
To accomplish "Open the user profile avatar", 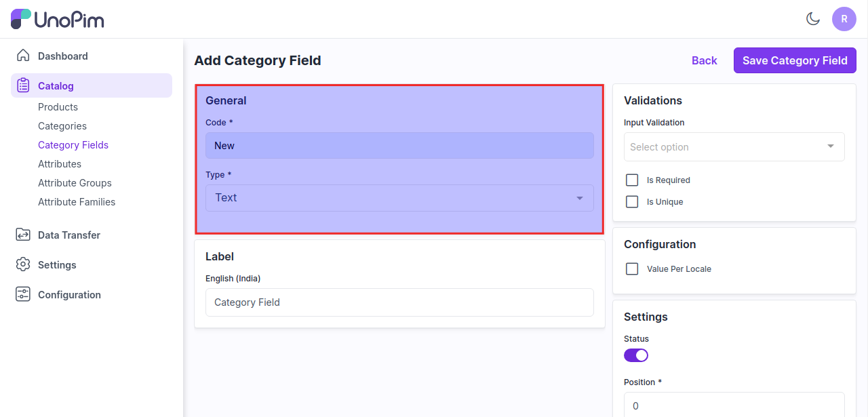I will [844, 19].
